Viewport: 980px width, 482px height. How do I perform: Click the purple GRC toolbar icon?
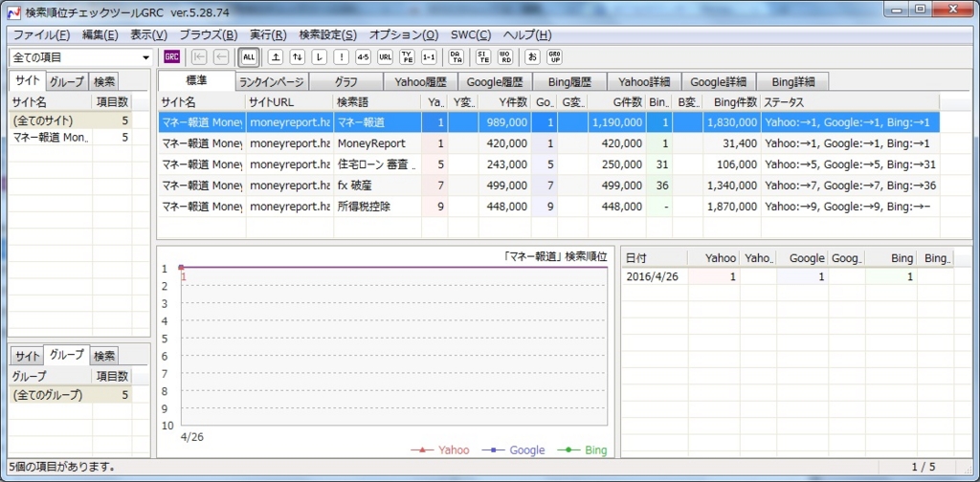tap(172, 57)
